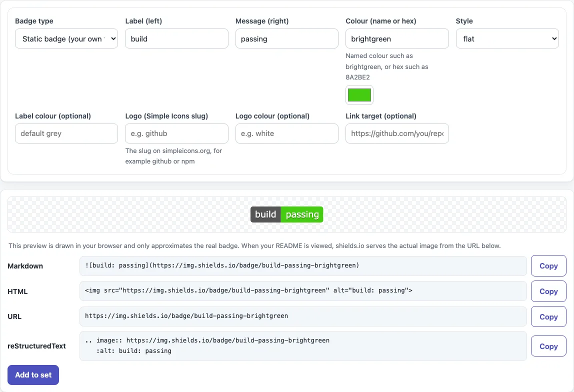
Task: Edit the Colour field containing brightgreen
Action: [x=397, y=38]
